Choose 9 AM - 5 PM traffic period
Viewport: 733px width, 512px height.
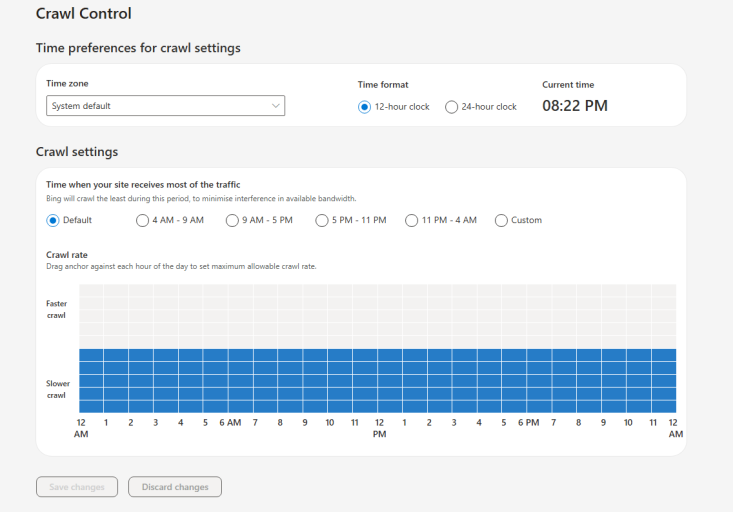tap(232, 220)
